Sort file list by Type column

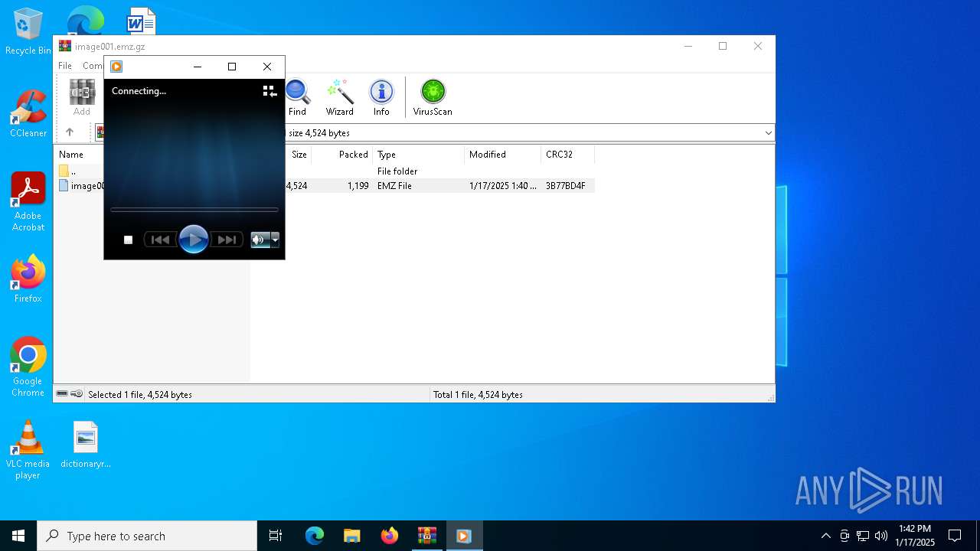pos(418,155)
